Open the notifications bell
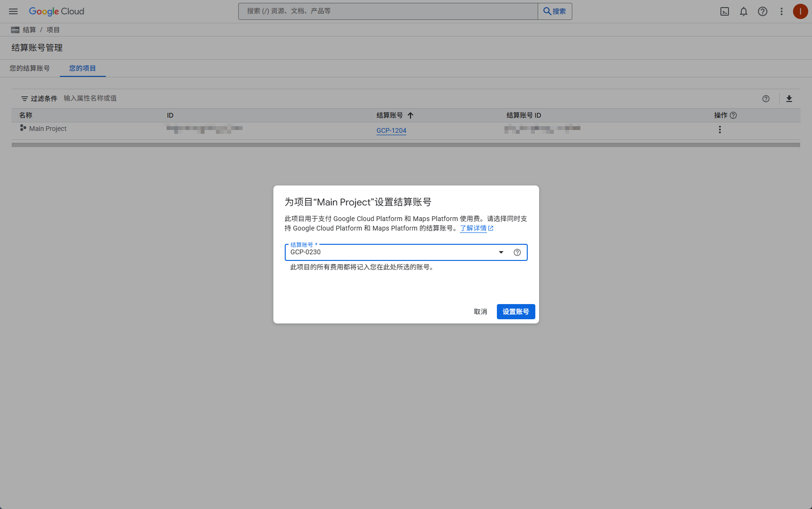The width and height of the screenshot is (812, 509). click(743, 11)
